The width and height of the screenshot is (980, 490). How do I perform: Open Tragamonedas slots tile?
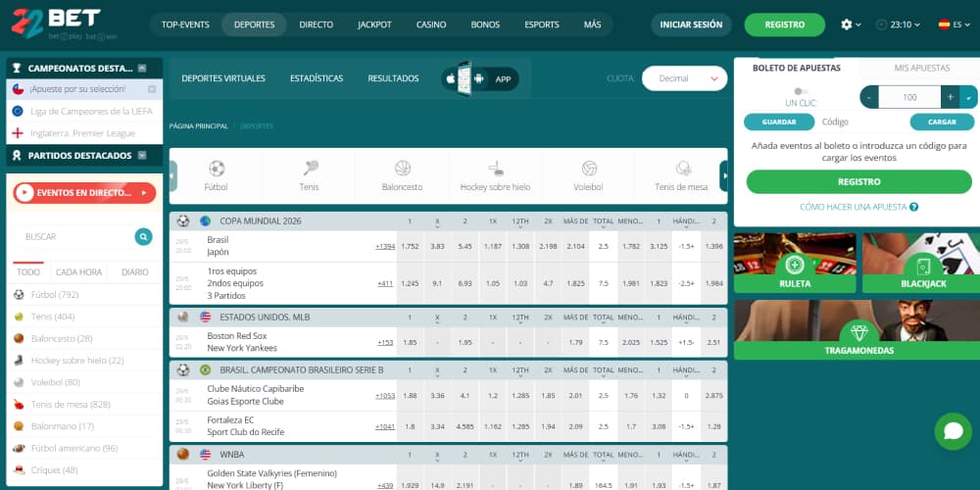pos(857,330)
